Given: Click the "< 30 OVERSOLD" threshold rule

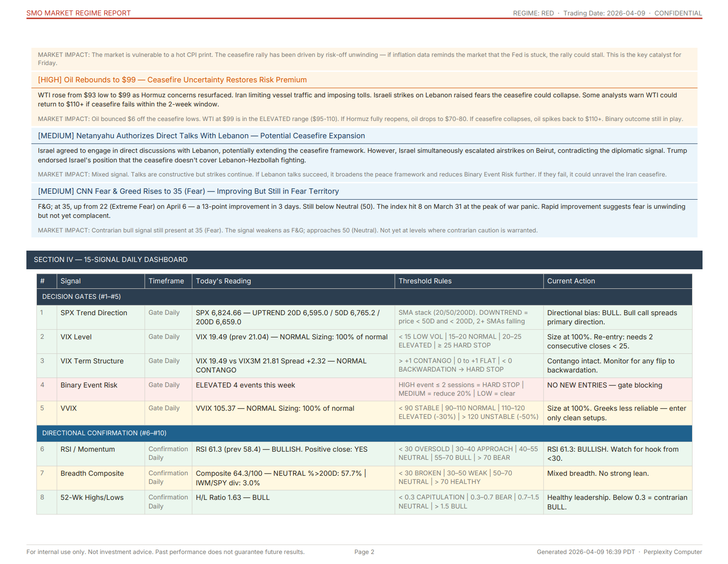Looking at the screenshot, I should (468, 453).
